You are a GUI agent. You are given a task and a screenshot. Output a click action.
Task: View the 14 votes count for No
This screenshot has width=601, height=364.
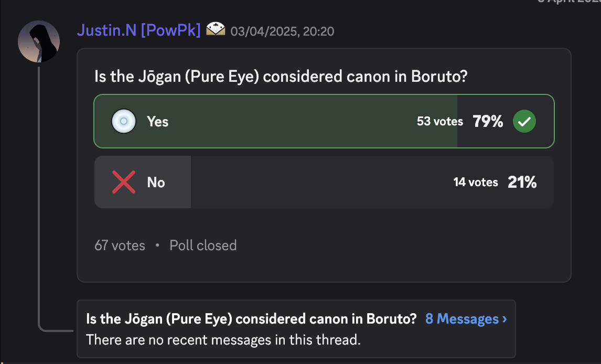coord(476,182)
